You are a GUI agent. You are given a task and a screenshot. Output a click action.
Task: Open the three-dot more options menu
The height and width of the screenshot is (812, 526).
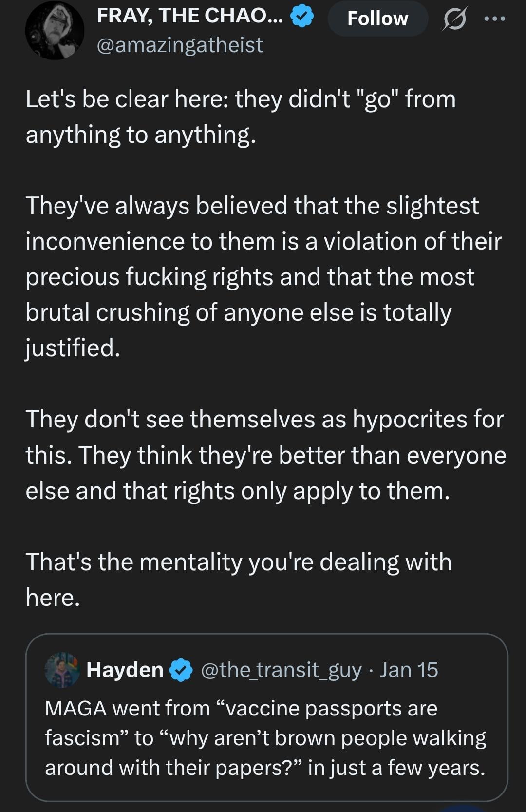pyautogui.click(x=495, y=19)
